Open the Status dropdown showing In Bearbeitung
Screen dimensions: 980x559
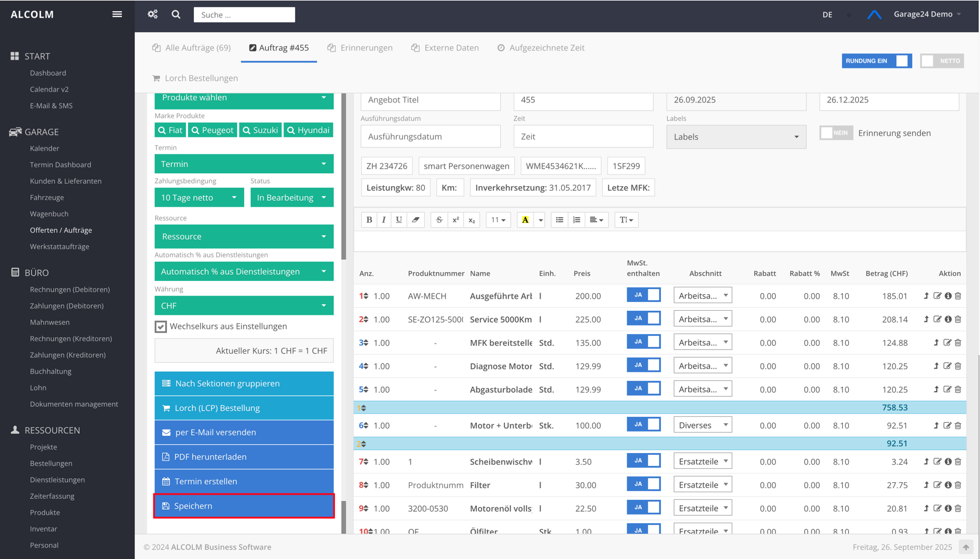click(x=292, y=198)
